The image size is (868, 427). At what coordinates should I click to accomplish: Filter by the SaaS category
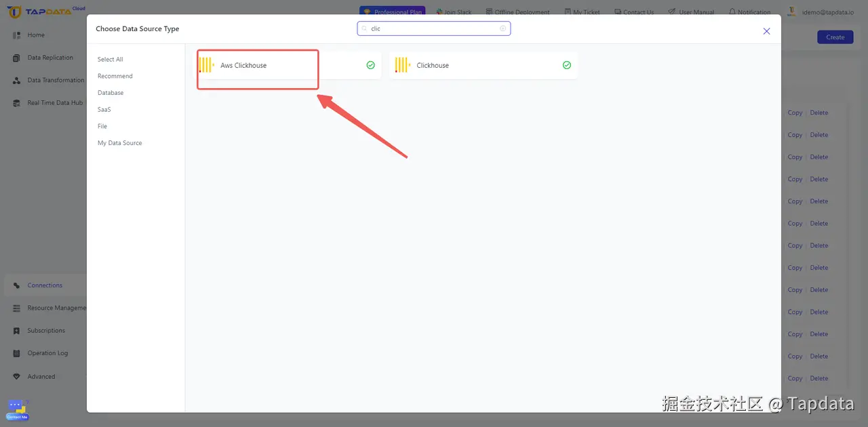pos(104,109)
